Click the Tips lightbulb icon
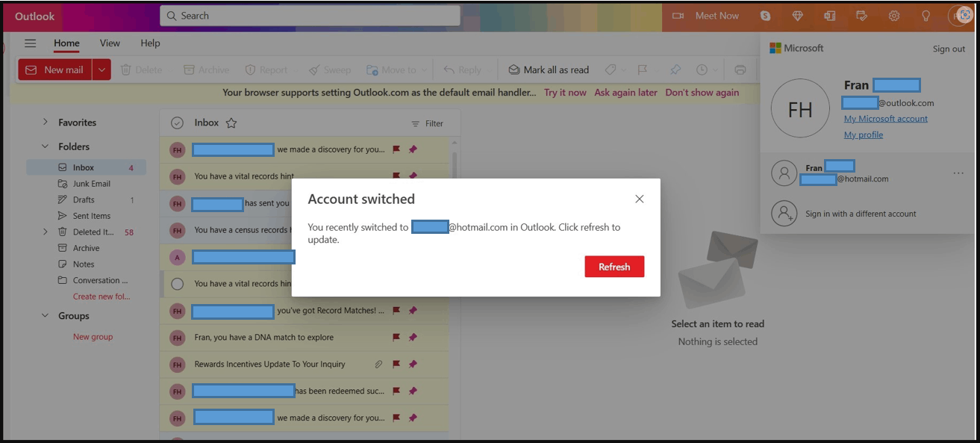The width and height of the screenshot is (980, 443). 926,16
